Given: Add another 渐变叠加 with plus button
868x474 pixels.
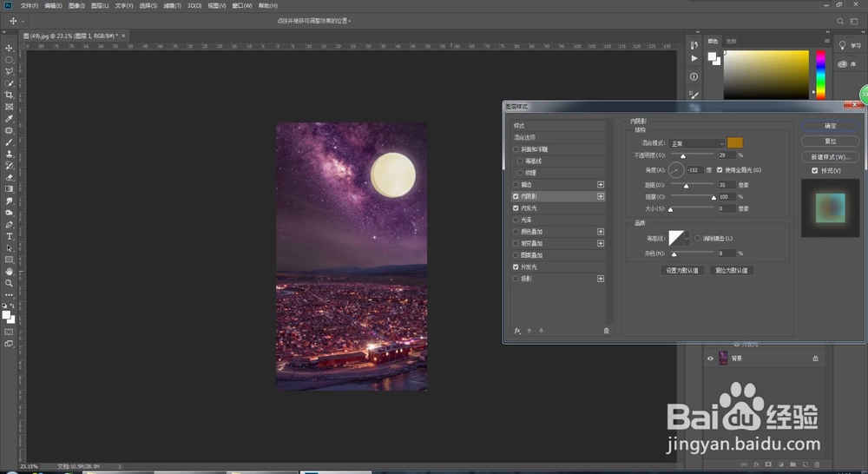Looking at the screenshot, I should 601,243.
